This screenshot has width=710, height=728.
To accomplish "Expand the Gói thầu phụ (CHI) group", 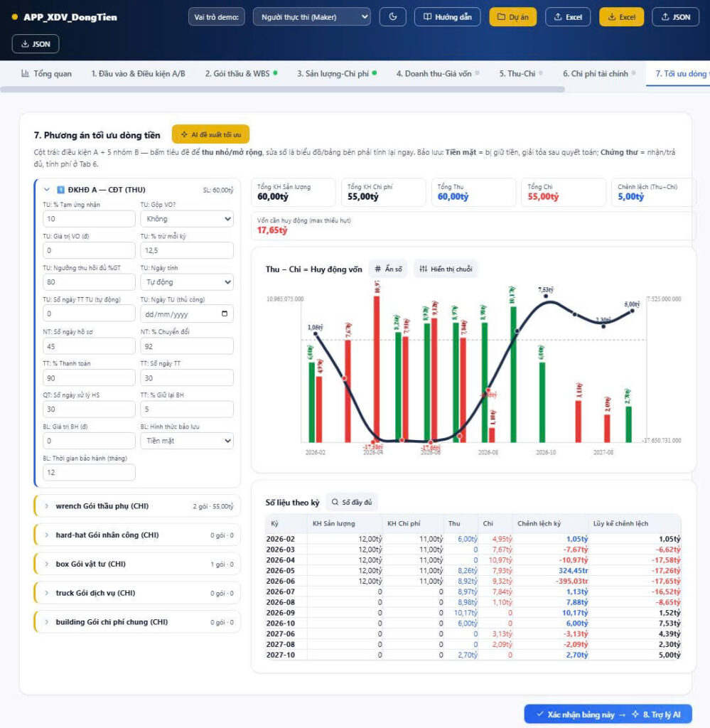I will coord(137,506).
